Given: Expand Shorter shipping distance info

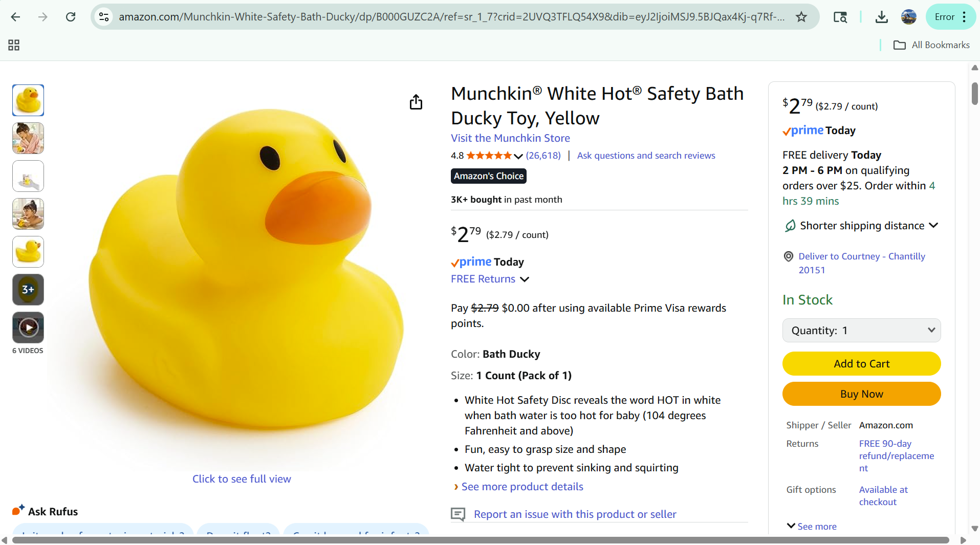Looking at the screenshot, I should click(x=933, y=226).
